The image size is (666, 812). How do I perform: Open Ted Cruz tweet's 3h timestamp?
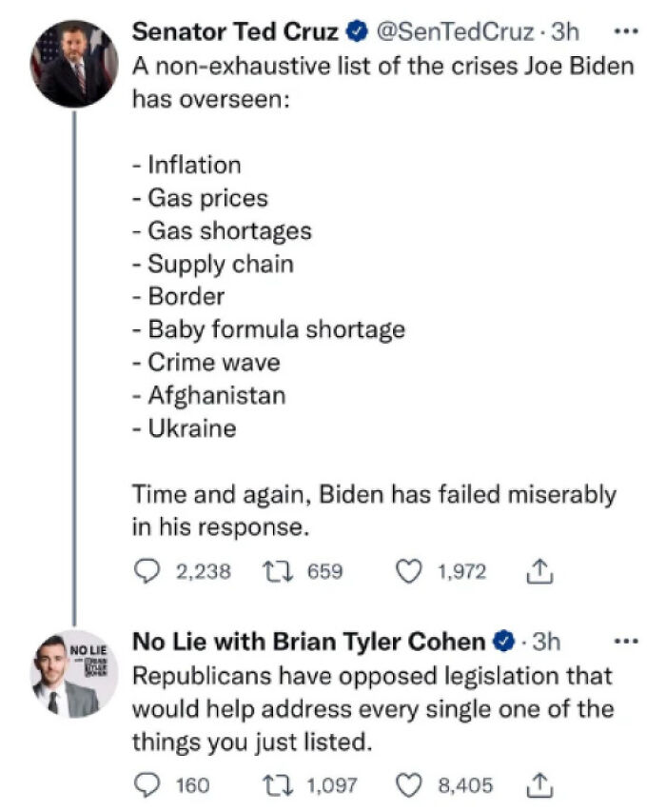tap(564, 31)
